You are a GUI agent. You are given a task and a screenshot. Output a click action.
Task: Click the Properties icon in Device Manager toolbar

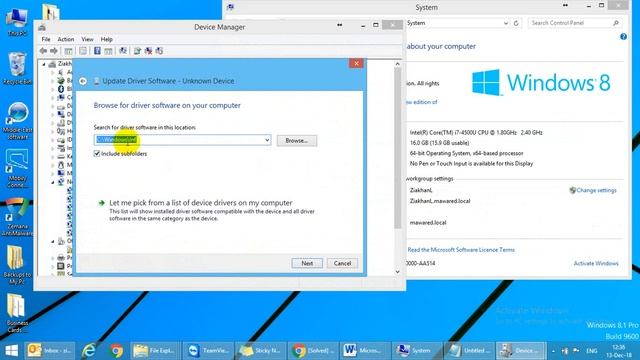coord(83,51)
